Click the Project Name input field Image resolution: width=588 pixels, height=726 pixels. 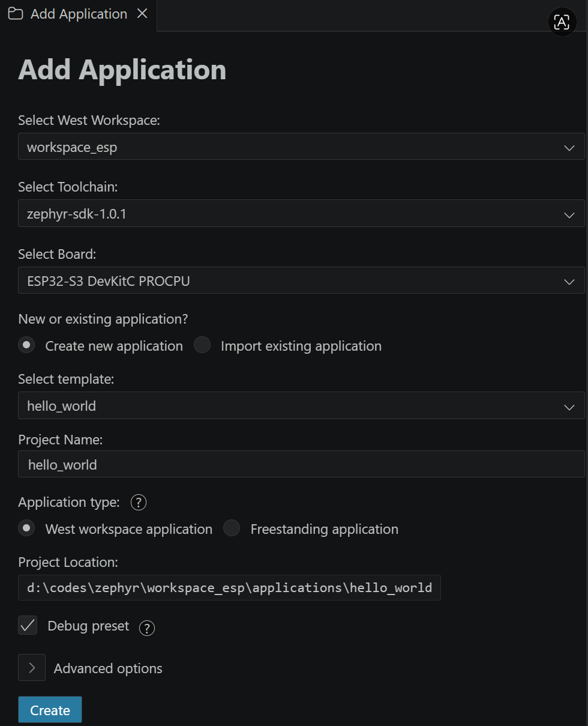click(301, 464)
